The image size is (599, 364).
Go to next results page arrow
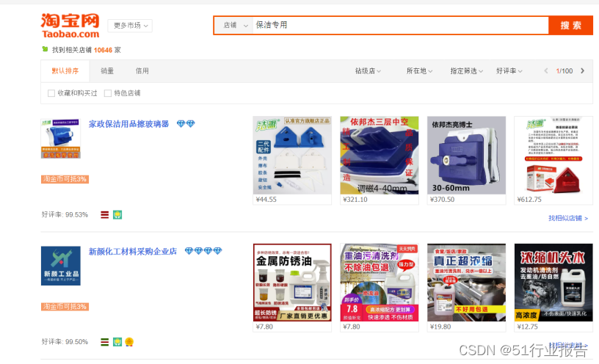pos(582,70)
